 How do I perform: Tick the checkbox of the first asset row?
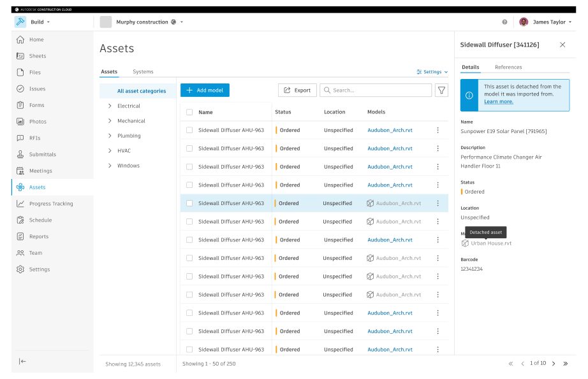[x=189, y=131]
